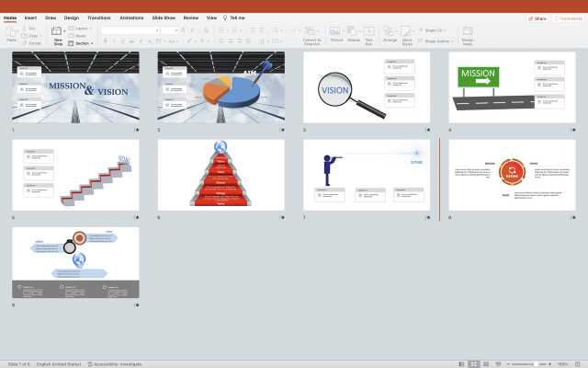Click the Tell me lightbulb icon
The height and width of the screenshot is (368, 588).
coord(224,17)
